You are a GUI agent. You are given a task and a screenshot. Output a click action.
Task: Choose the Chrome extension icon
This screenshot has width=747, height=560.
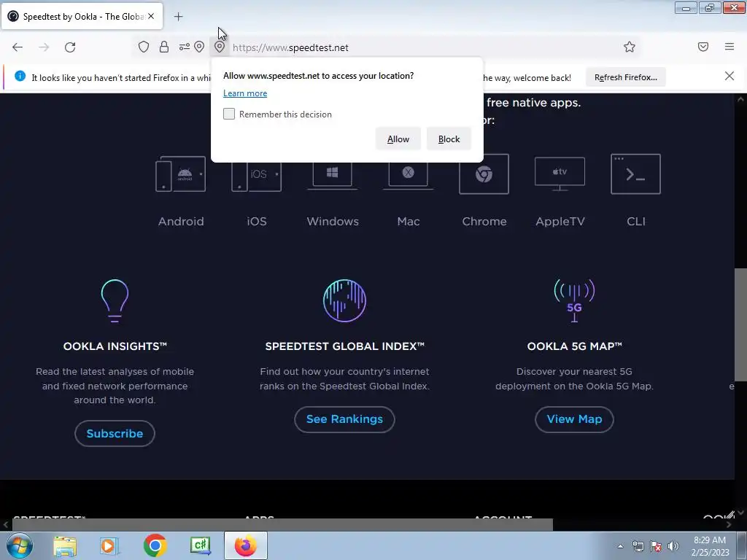point(484,174)
